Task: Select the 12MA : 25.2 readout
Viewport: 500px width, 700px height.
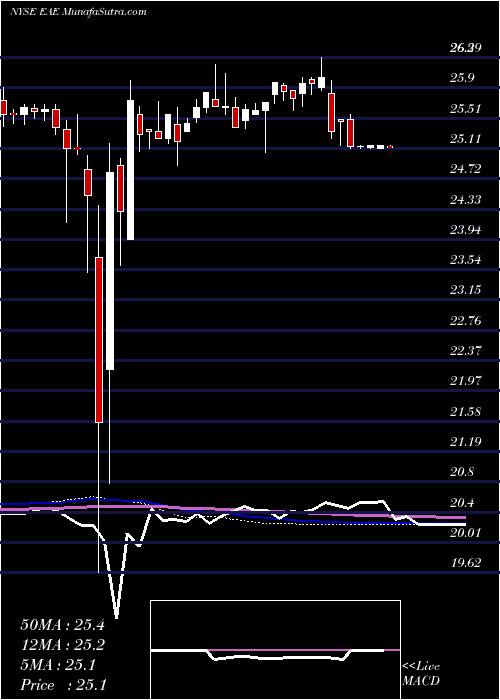Action: [x=62, y=645]
